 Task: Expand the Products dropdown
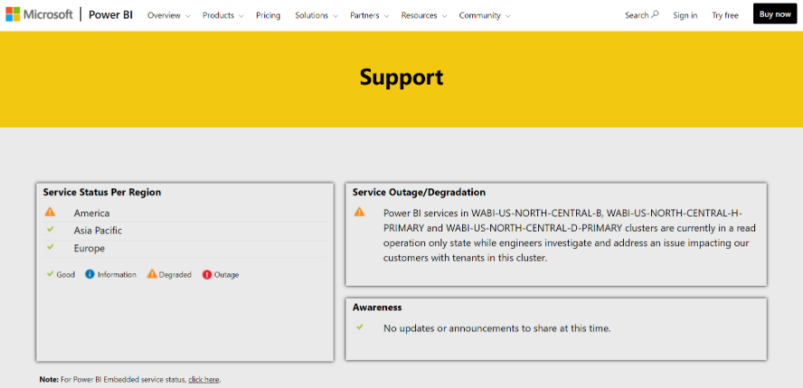coord(223,15)
